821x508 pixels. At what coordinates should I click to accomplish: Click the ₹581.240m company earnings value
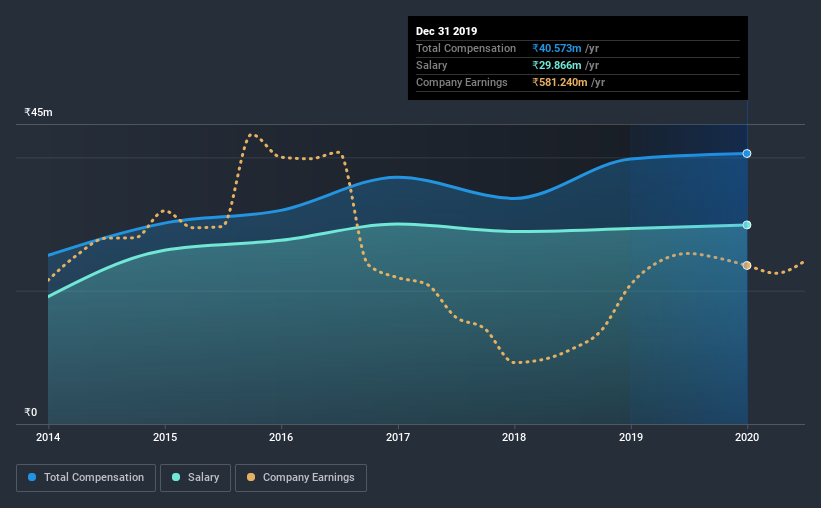(x=560, y=82)
